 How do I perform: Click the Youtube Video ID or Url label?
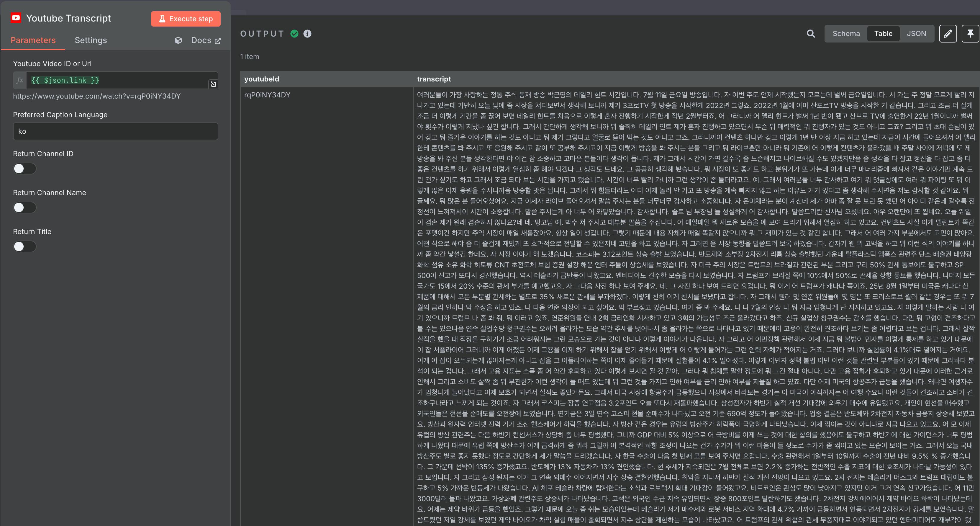pos(52,63)
